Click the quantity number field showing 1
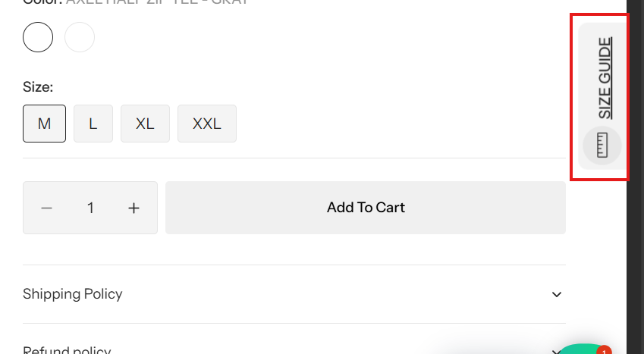 point(90,208)
